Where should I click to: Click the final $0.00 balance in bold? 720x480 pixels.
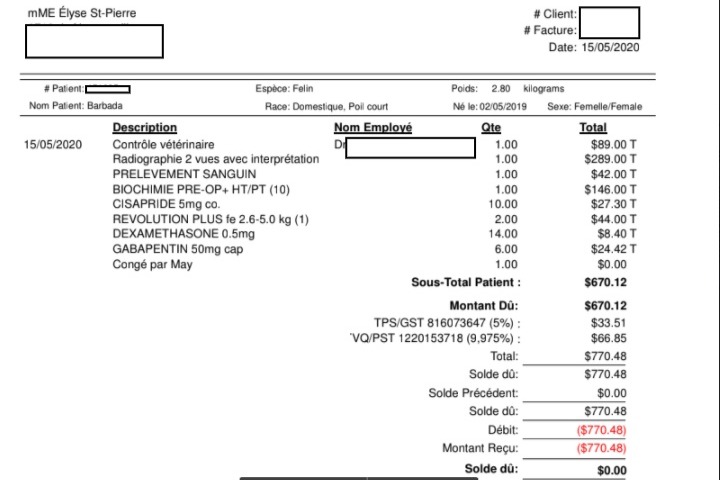coord(612,470)
